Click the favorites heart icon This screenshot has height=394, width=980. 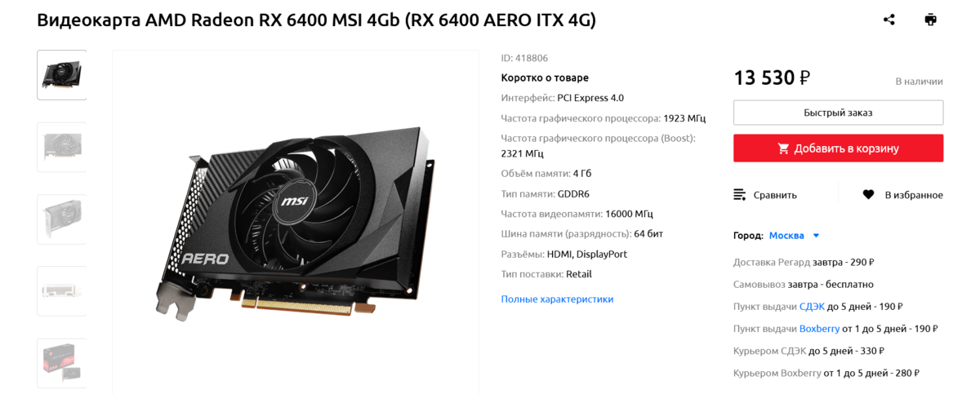coord(869,195)
